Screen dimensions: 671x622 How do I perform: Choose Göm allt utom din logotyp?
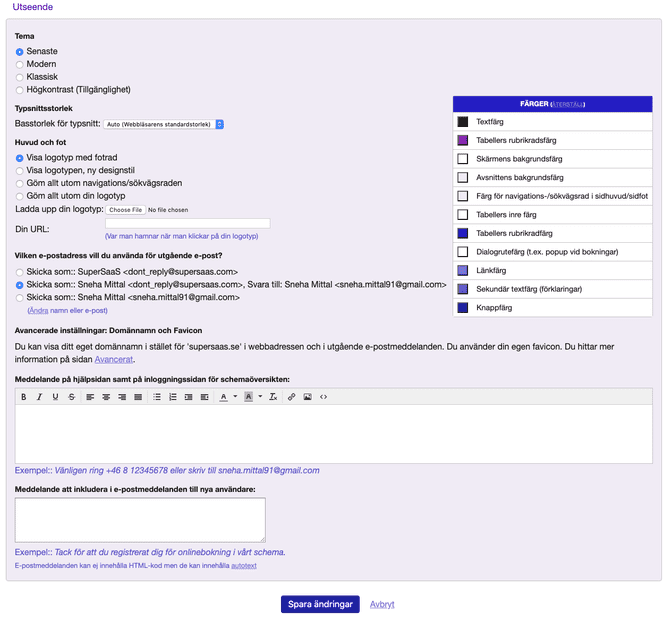pos(19,196)
